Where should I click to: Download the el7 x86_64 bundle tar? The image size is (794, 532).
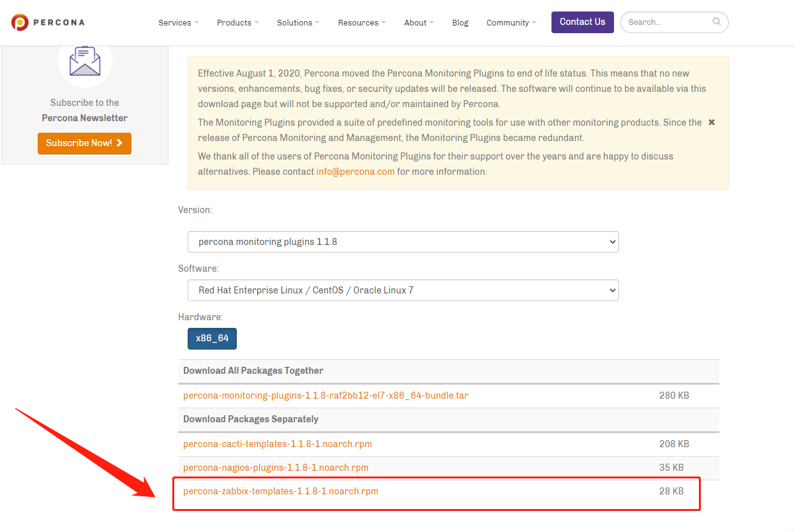(x=326, y=395)
